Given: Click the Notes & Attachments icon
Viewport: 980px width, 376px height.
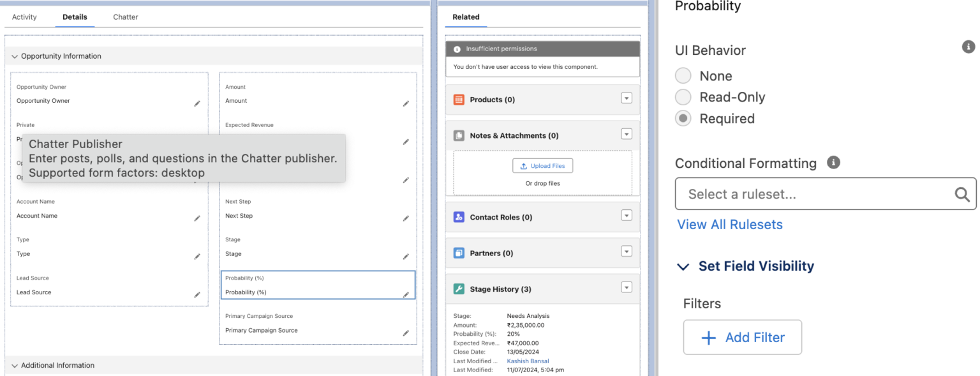Looking at the screenshot, I should click(459, 135).
